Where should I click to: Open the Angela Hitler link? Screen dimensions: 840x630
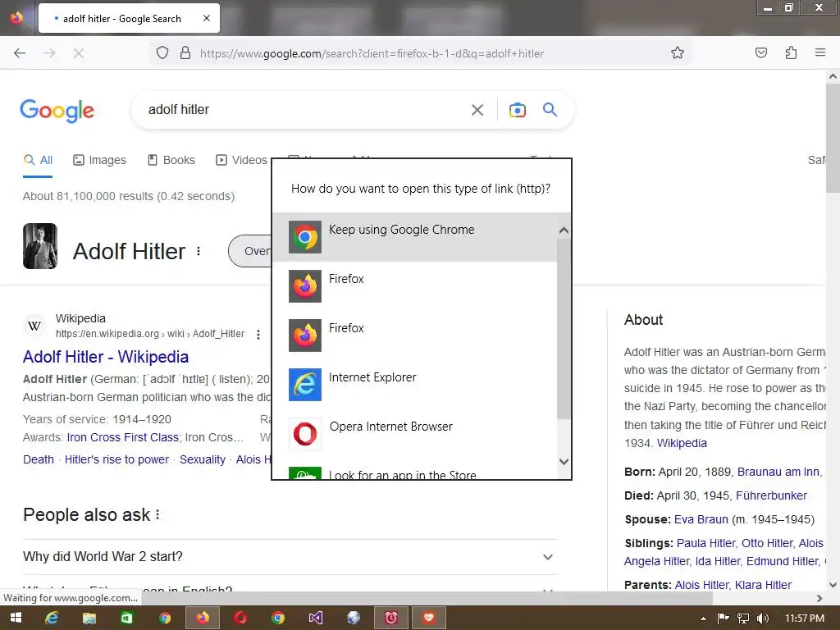click(657, 561)
